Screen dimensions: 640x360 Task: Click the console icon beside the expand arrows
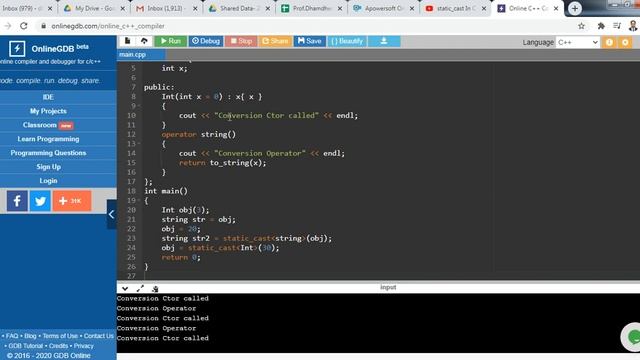click(155, 289)
